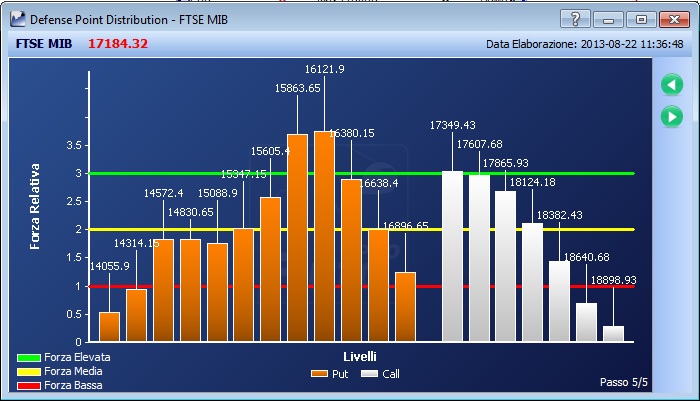
Task: Minimize the Defense Point Distribution window
Action: 608,20
